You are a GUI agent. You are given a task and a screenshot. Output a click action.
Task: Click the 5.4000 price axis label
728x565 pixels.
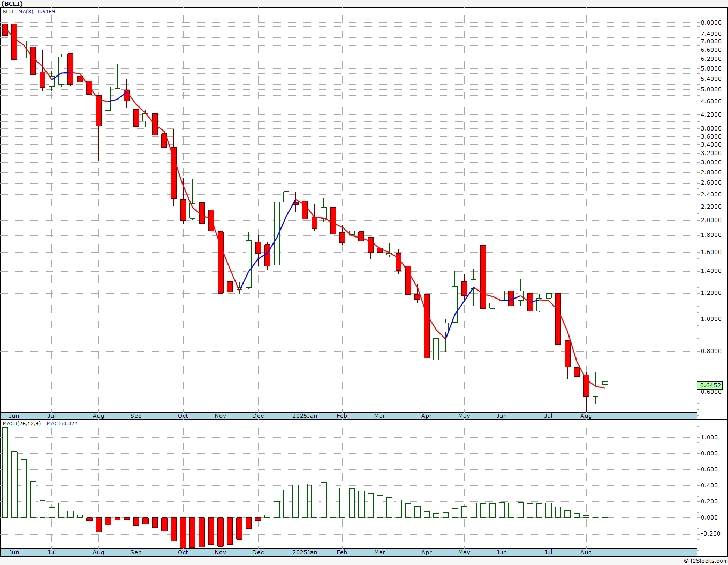711,79
